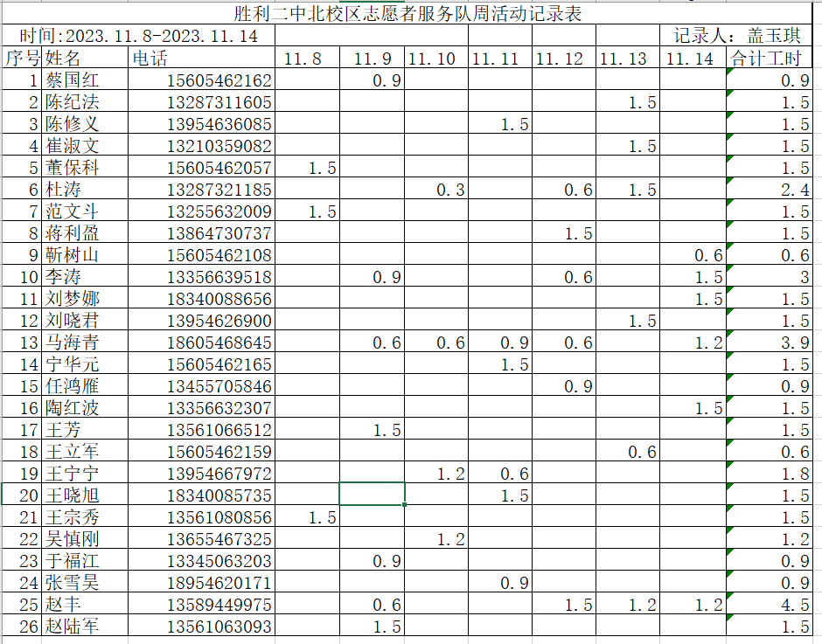Click the name cell 宁华元

pyautogui.click(x=85, y=364)
